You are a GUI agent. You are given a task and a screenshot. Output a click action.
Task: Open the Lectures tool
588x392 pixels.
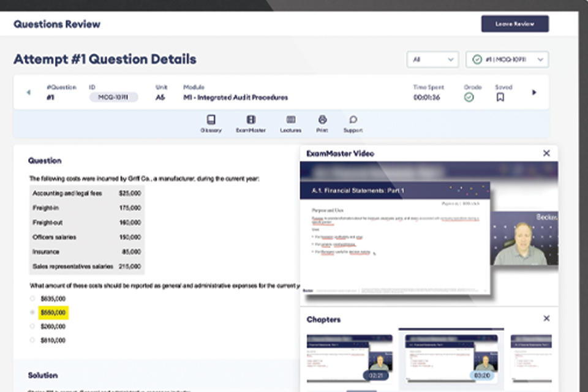(290, 124)
